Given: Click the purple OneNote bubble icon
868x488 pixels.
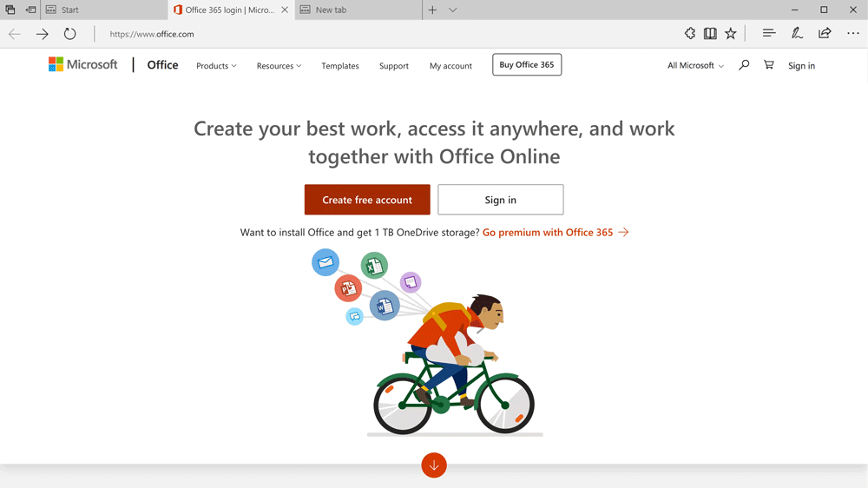Looking at the screenshot, I should [411, 282].
